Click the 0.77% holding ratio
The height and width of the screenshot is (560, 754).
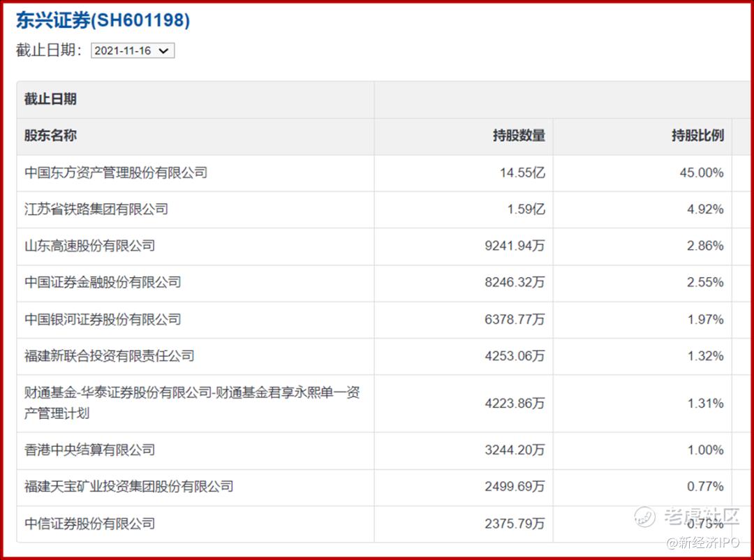[x=705, y=487]
